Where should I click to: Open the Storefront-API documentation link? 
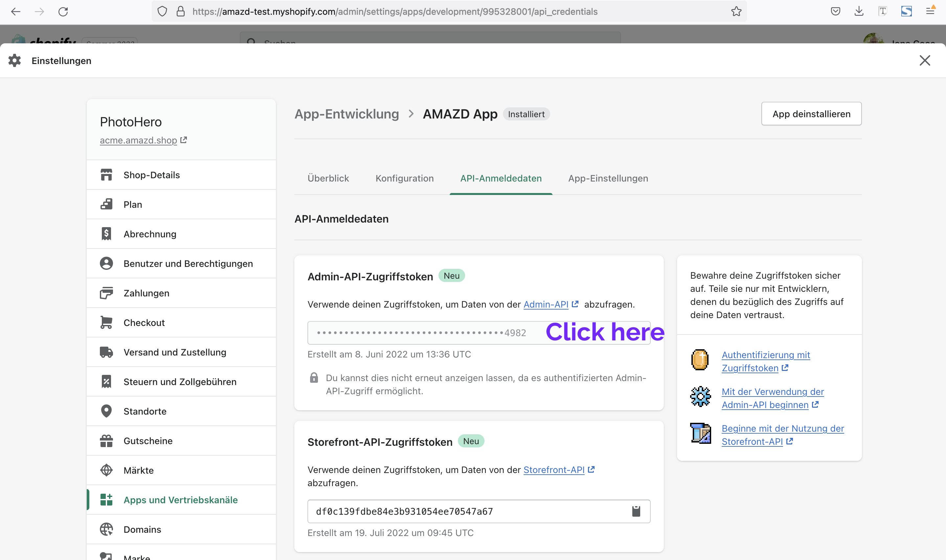[x=559, y=469]
